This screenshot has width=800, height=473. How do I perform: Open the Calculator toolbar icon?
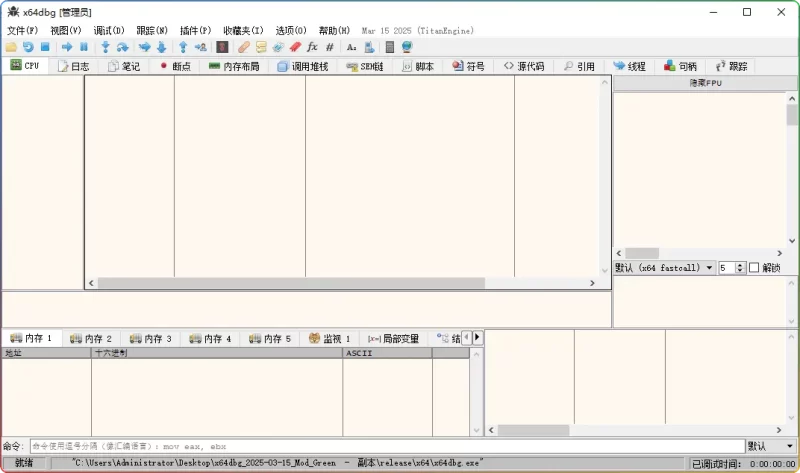[x=390, y=47]
